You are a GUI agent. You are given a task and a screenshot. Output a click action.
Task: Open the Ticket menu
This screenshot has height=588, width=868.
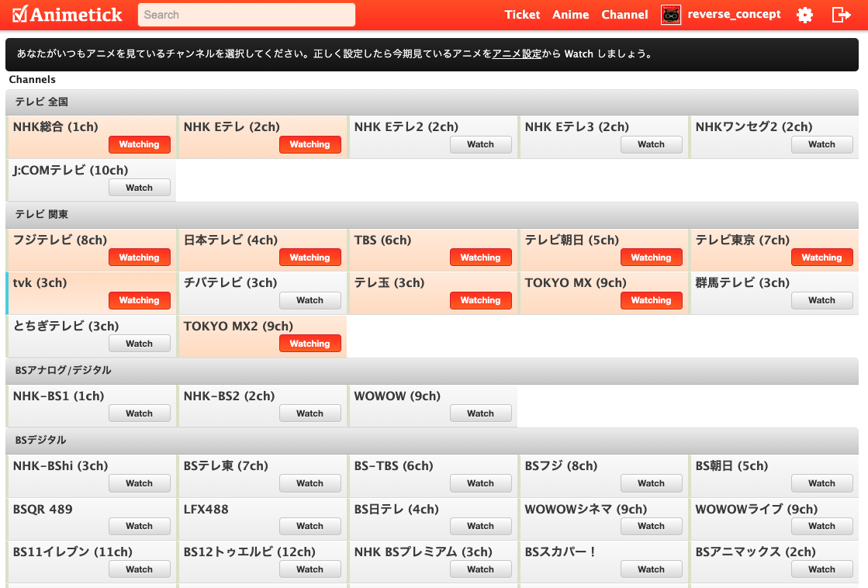coord(522,15)
